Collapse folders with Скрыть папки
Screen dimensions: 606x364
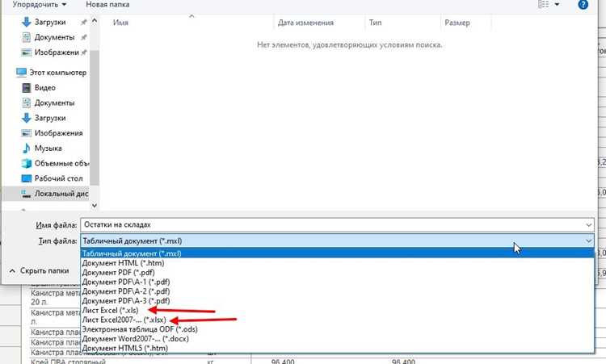click(39, 271)
